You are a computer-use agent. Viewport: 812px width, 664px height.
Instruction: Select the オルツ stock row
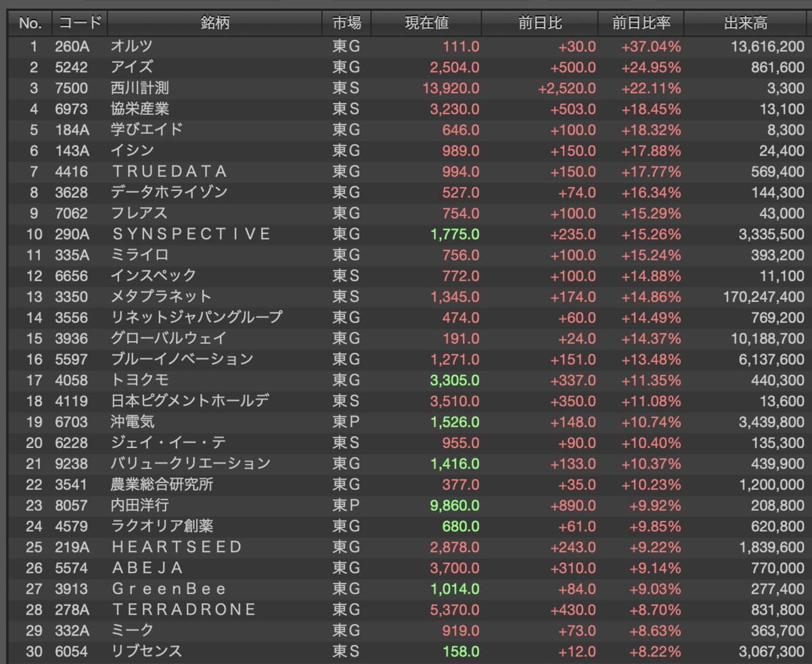[x=409, y=47]
